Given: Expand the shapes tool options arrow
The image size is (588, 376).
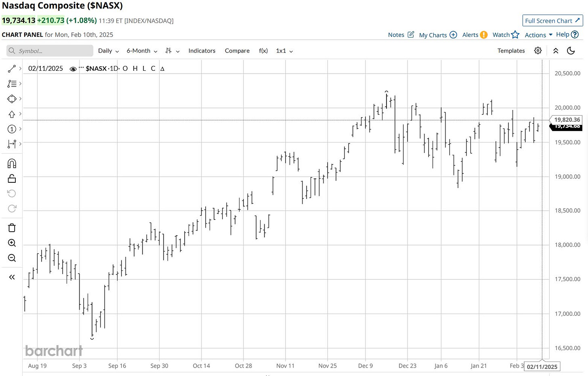Looking at the screenshot, I should [20, 99].
